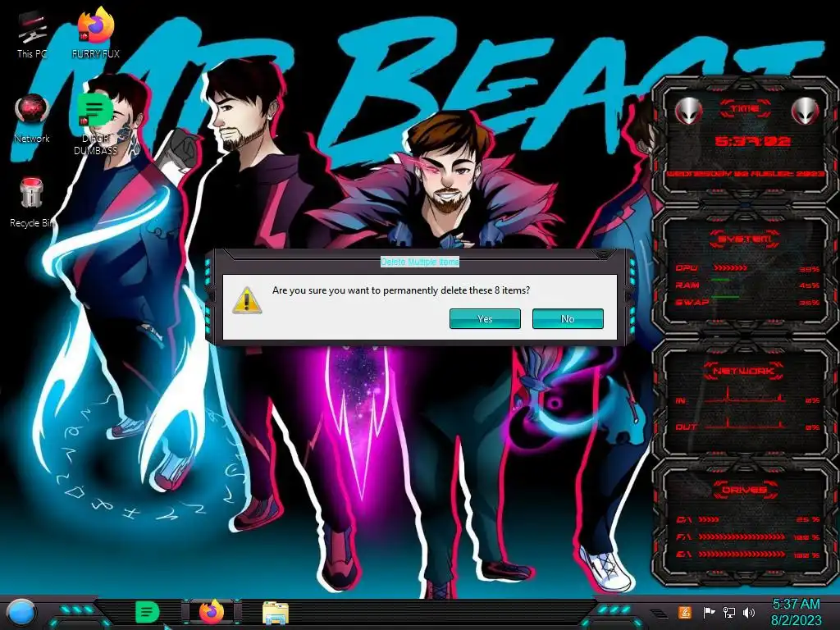Click the widget clock reading 5:37:02
This screenshot has width=840, height=630.
753,142
